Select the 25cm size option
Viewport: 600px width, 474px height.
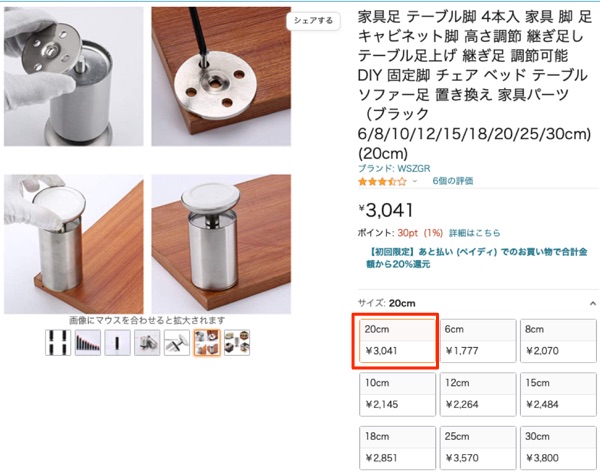tap(478, 448)
